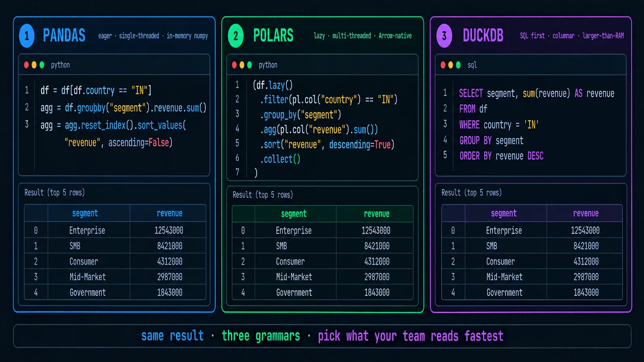Click 'Result (top 5 rows)' label under Pandas

(55, 192)
